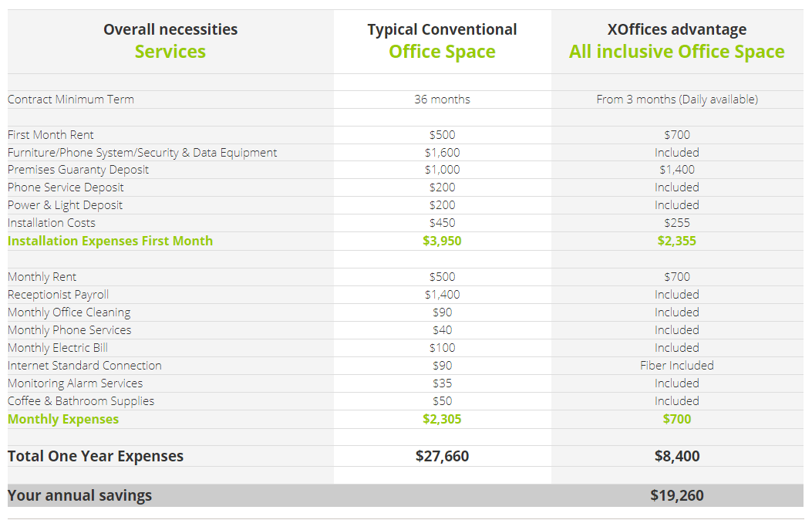The width and height of the screenshot is (812, 520).
Task: Select the Receptionist Payroll row label
Action: pos(58,294)
